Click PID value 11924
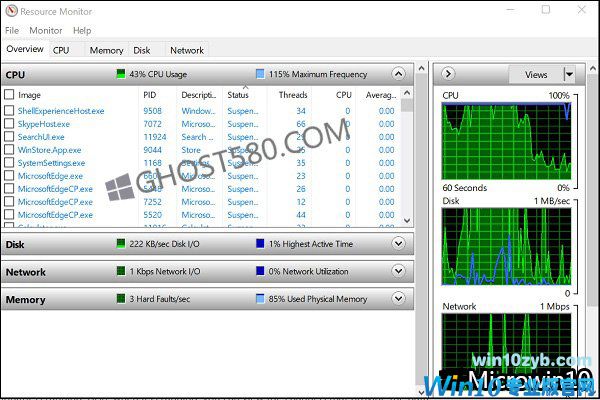The image size is (600, 400). click(x=155, y=137)
